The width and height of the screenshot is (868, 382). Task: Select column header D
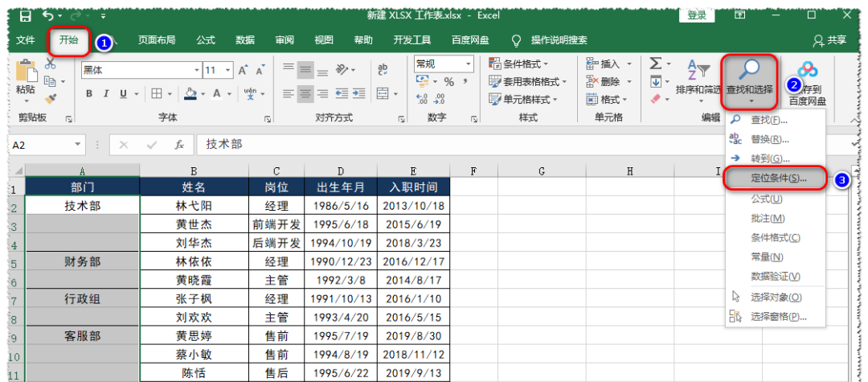[x=341, y=171]
